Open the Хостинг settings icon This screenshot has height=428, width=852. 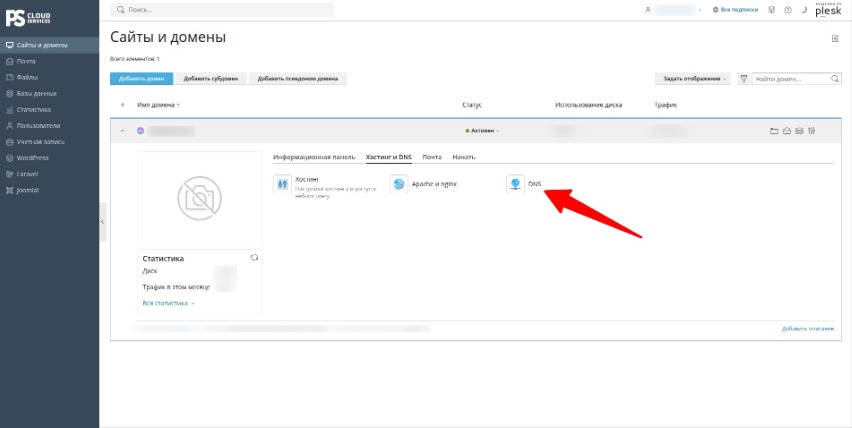(x=282, y=184)
